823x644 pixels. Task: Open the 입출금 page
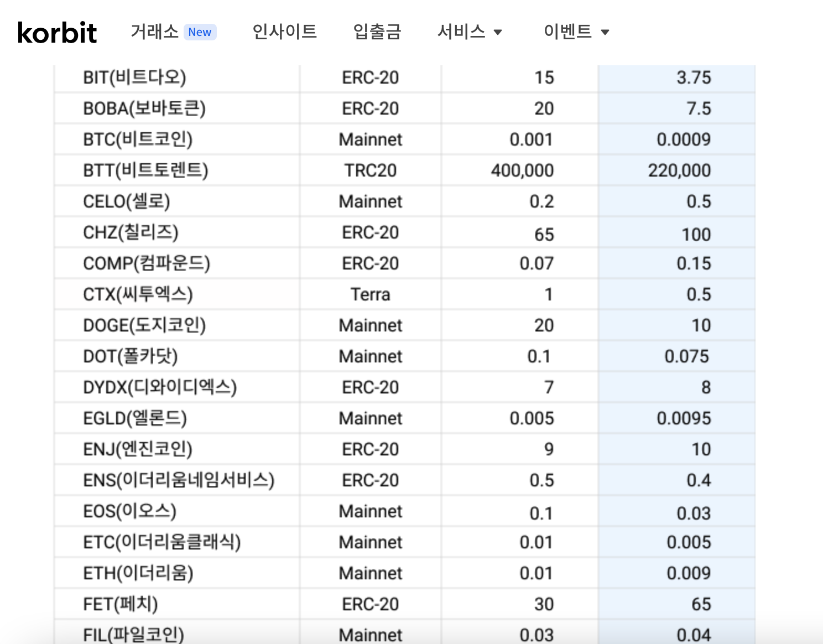click(377, 32)
